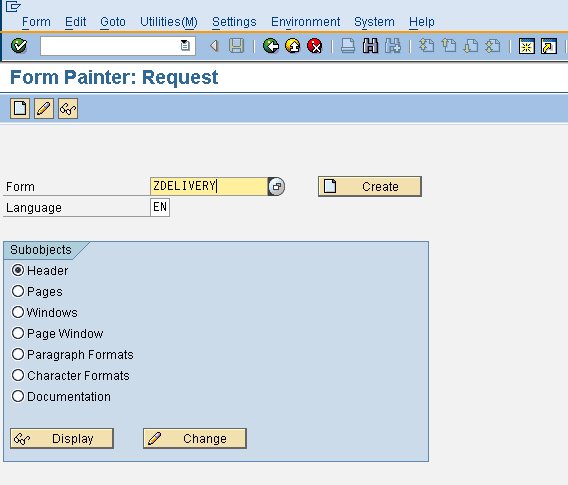Click the Form name field containing ZDELIVERY

209,186
